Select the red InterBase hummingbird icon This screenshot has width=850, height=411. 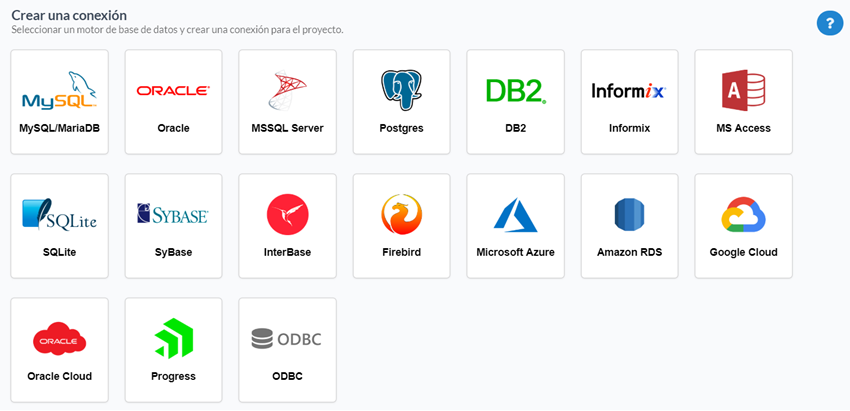click(287, 214)
